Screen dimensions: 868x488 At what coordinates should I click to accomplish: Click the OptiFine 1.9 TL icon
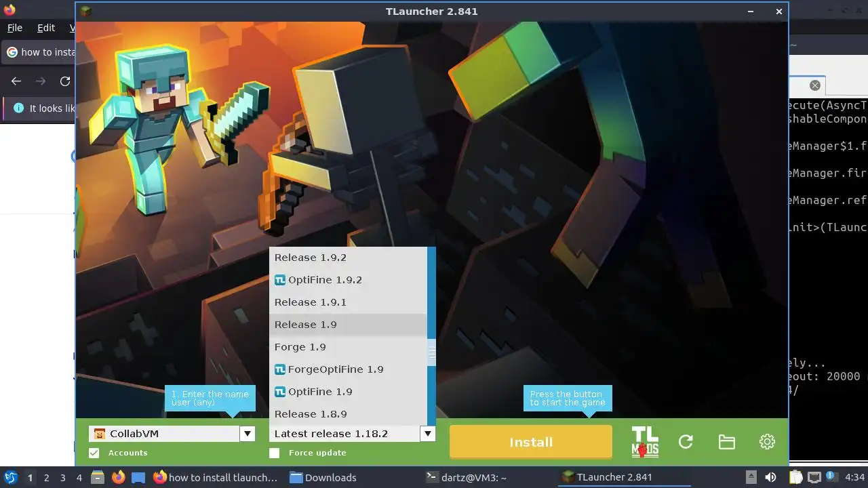(280, 392)
